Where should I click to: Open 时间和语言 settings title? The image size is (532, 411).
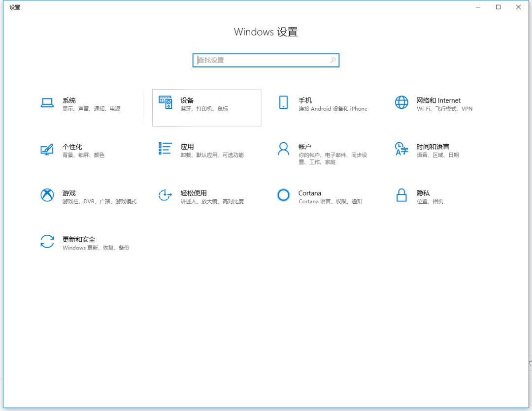433,147
